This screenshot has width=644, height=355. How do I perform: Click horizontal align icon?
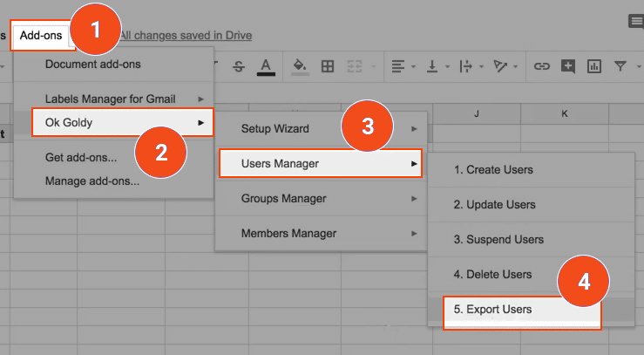(397, 66)
